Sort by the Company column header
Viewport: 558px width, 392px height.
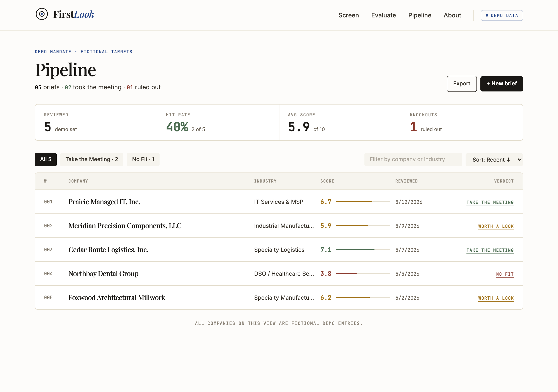[x=78, y=181]
